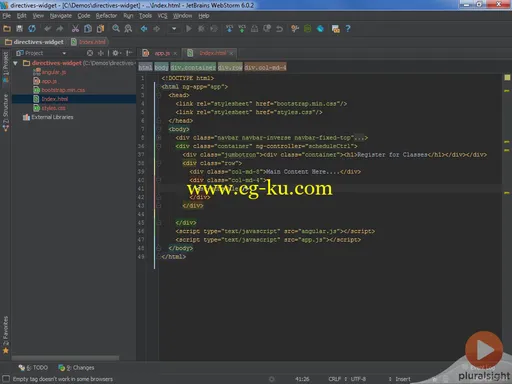This screenshot has width=512, height=384.
Task: Click the VCS Update Project icon
Action: 229,29
